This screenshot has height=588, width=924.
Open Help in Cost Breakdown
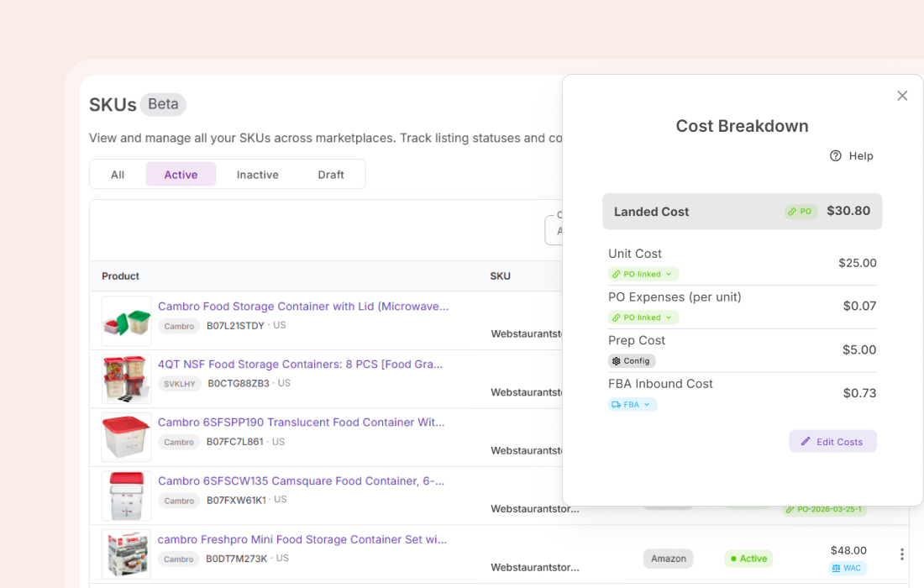click(x=852, y=156)
